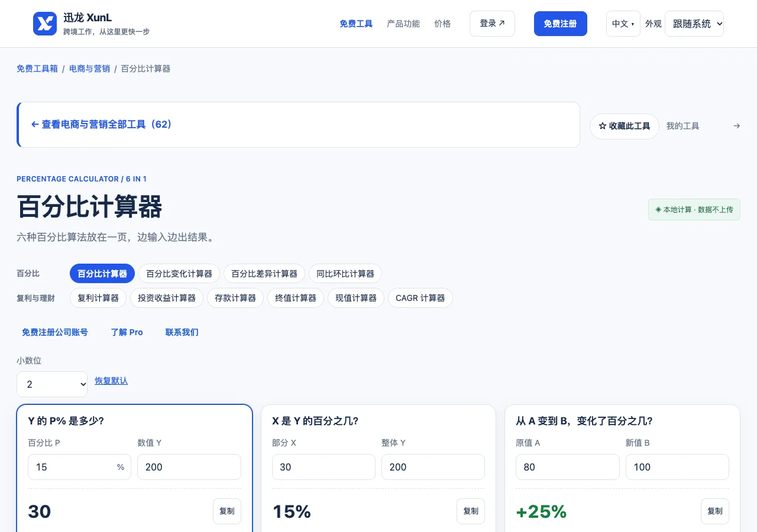Open the CAGR 计算器 tool
Image resolution: width=757 pixels, height=532 pixels.
click(420, 298)
